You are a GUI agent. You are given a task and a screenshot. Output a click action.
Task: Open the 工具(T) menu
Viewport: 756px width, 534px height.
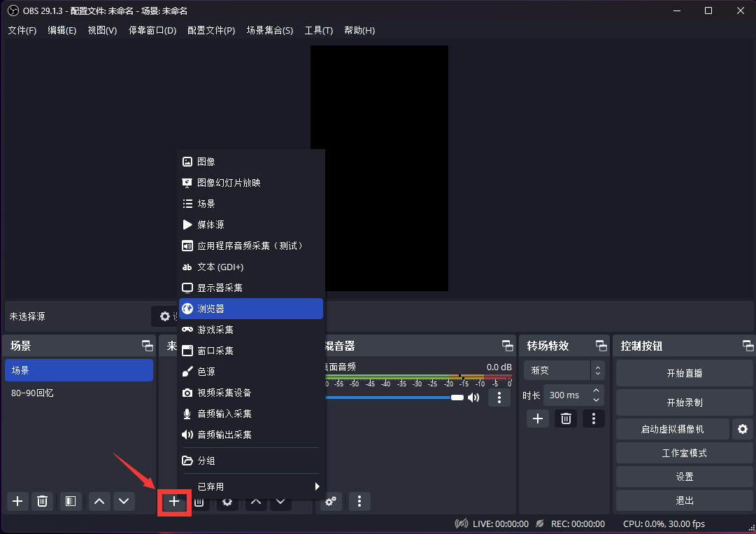[319, 30]
